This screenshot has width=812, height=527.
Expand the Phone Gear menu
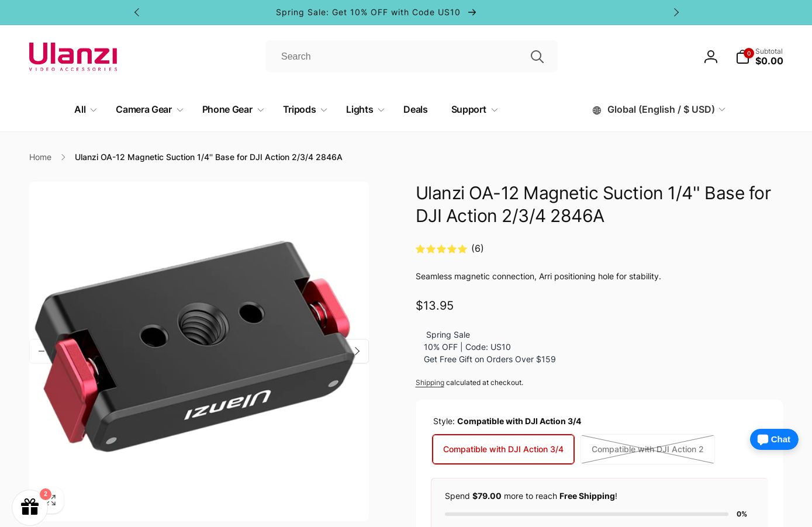pyautogui.click(x=233, y=110)
